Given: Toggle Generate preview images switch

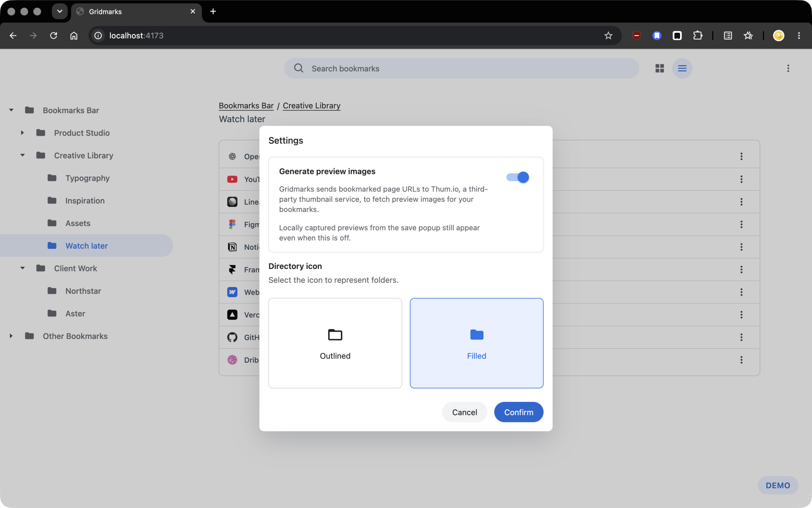Looking at the screenshot, I should click(x=517, y=177).
